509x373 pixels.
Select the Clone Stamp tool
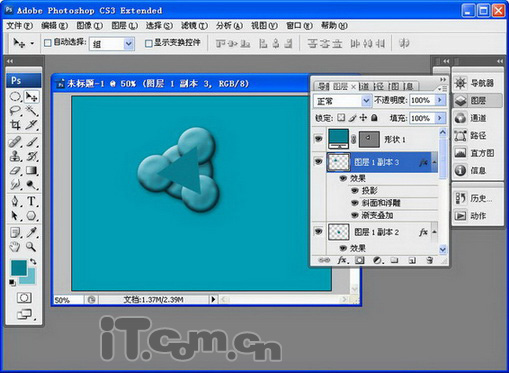click(x=15, y=156)
